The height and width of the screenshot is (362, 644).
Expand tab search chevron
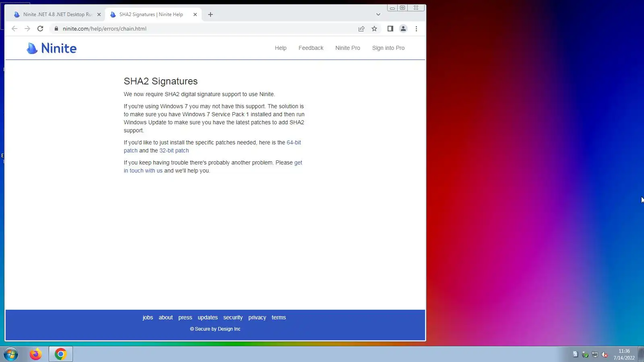pos(378,14)
